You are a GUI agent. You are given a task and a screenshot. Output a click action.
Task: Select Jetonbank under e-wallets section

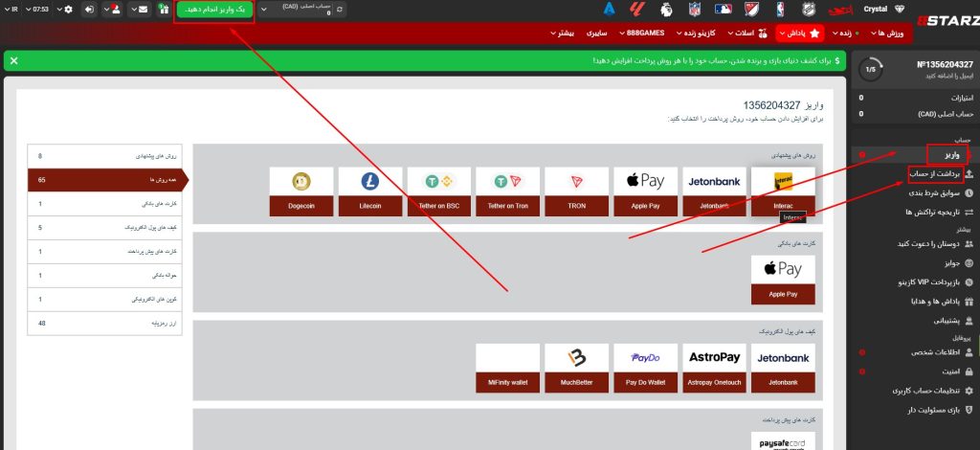(783, 368)
